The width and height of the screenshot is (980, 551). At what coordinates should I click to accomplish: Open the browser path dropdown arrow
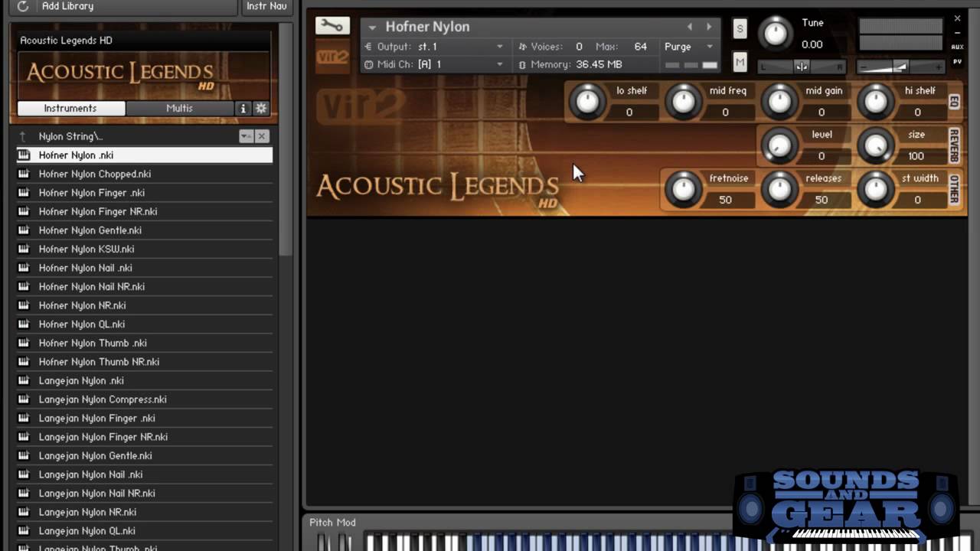click(x=247, y=136)
